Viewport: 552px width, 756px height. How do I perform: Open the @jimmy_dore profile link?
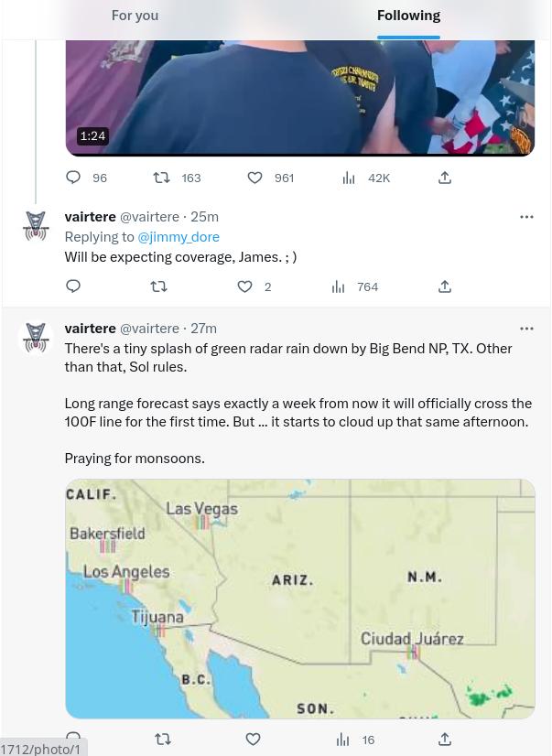click(x=179, y=236)
